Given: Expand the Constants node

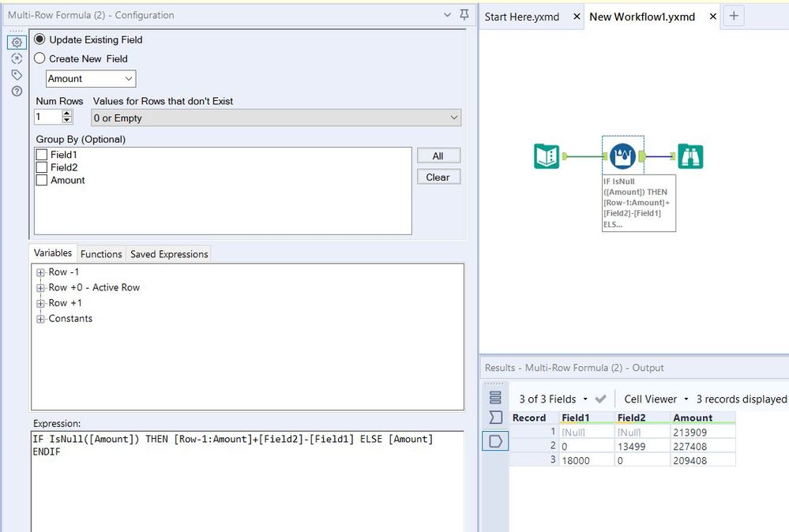Looking at the screenshot, I should point(40,320).
